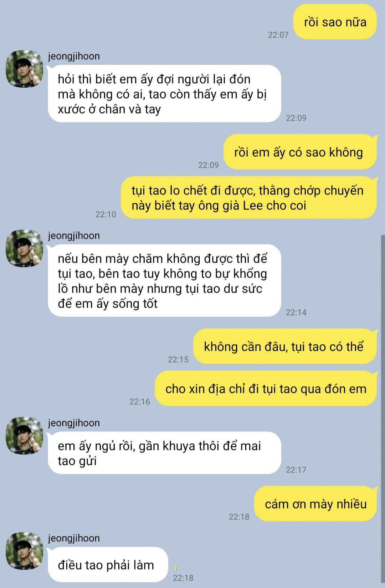
Task: Open the jeongjihoon name label above the first reply
Action: click(74, 56)
